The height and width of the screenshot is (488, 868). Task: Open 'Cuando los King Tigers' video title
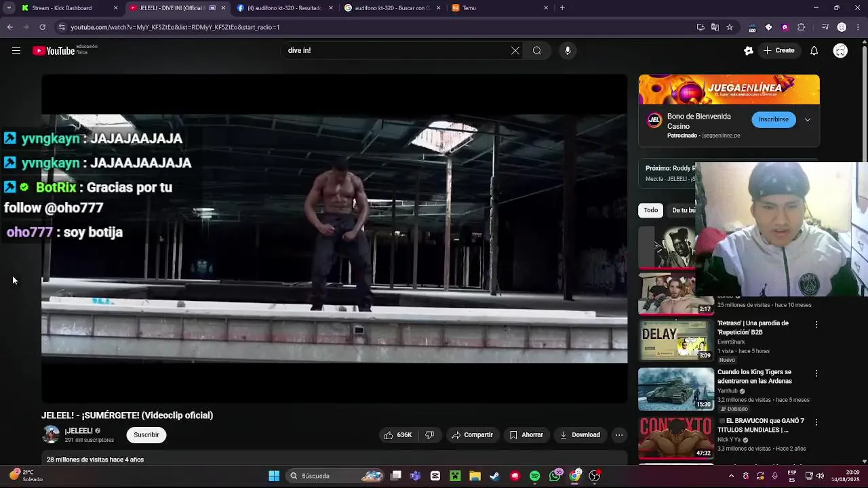pyautogui.click(x=755, y=376)
